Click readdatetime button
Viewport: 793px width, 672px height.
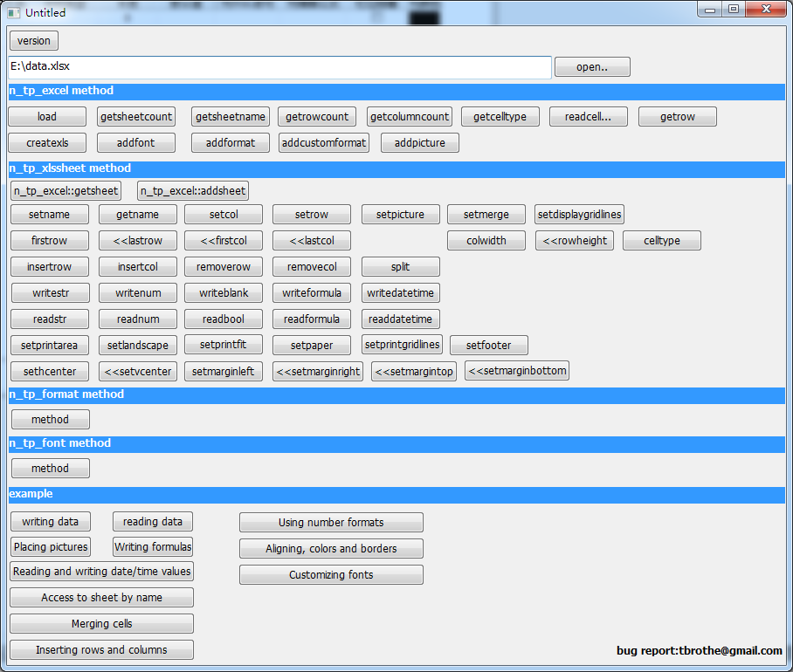pyautogui.click(x=400, y=319)
